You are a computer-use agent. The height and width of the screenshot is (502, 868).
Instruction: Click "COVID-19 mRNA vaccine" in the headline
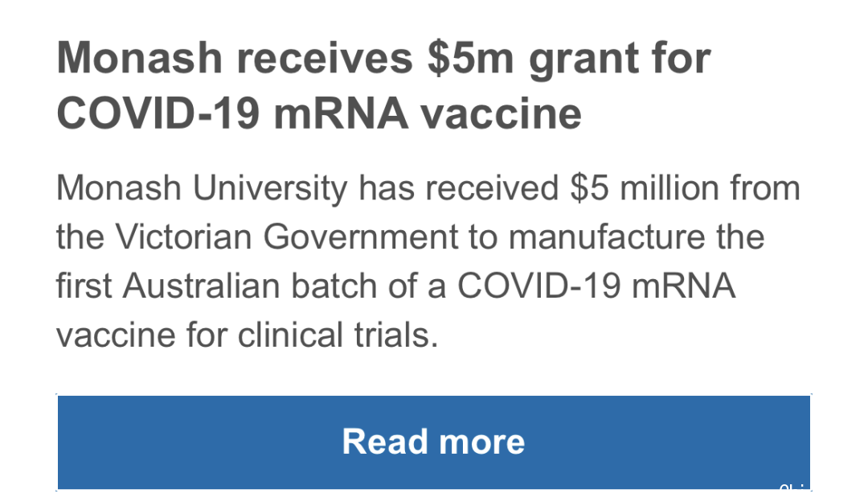click(x=319, y=113)
